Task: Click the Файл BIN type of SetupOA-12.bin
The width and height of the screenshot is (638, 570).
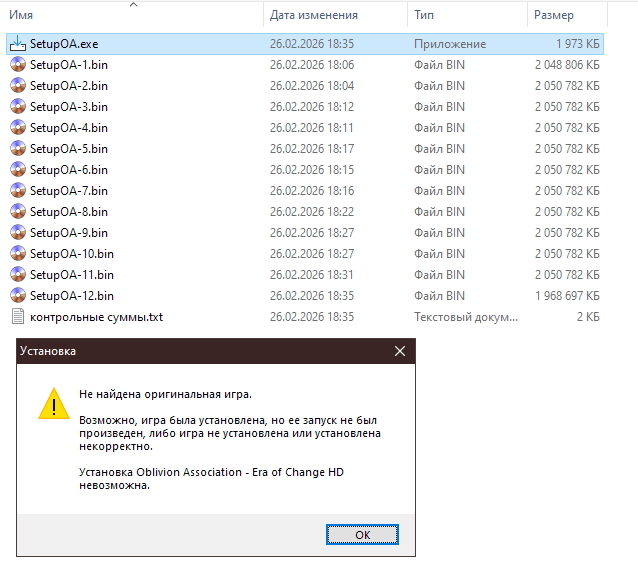Action: tap(439, 296)
